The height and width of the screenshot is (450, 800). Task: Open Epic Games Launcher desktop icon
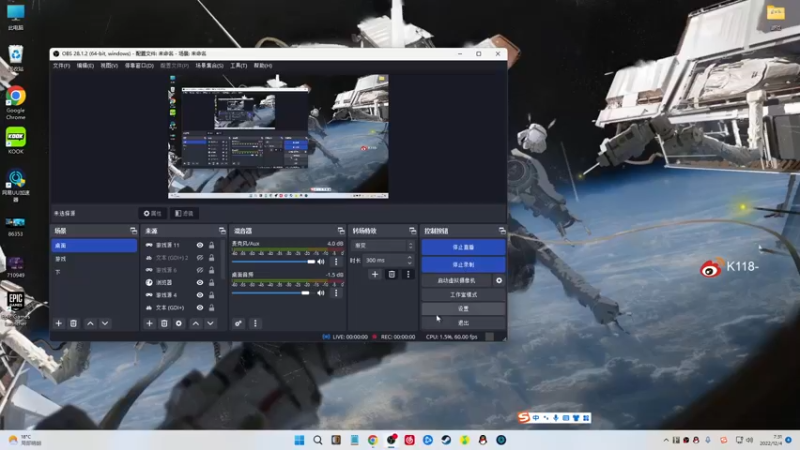coord(16,308)
